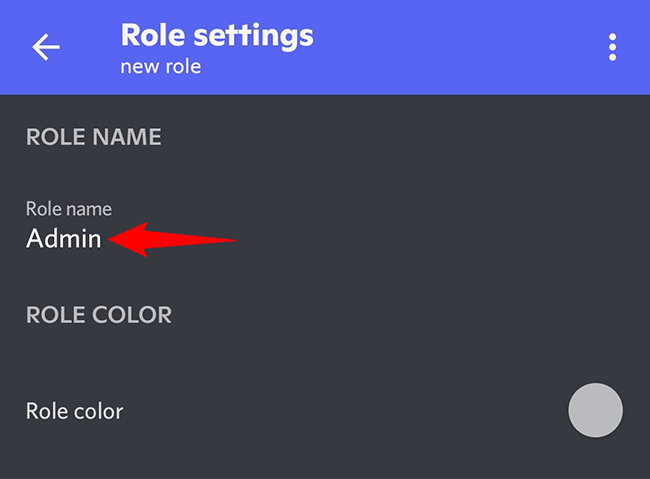The image size is (650, 479).
Task: Place cursor in the Admin text
Action: click(64, 239)
